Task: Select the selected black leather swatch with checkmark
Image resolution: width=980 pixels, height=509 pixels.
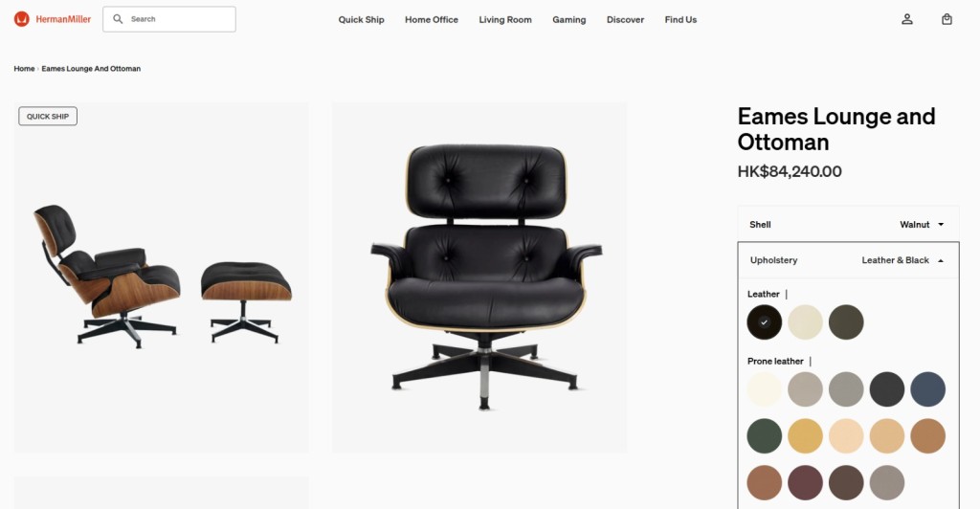Action: 765,322
